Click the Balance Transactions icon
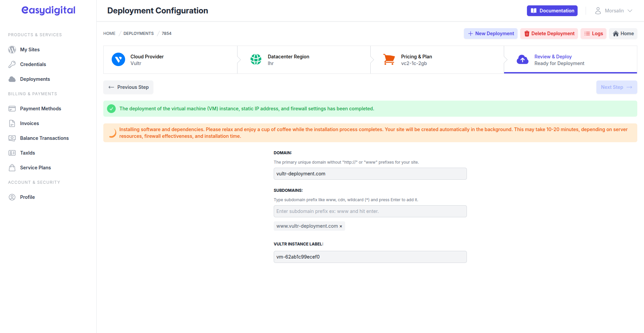The image size is (644, 333). click(12, 138)
